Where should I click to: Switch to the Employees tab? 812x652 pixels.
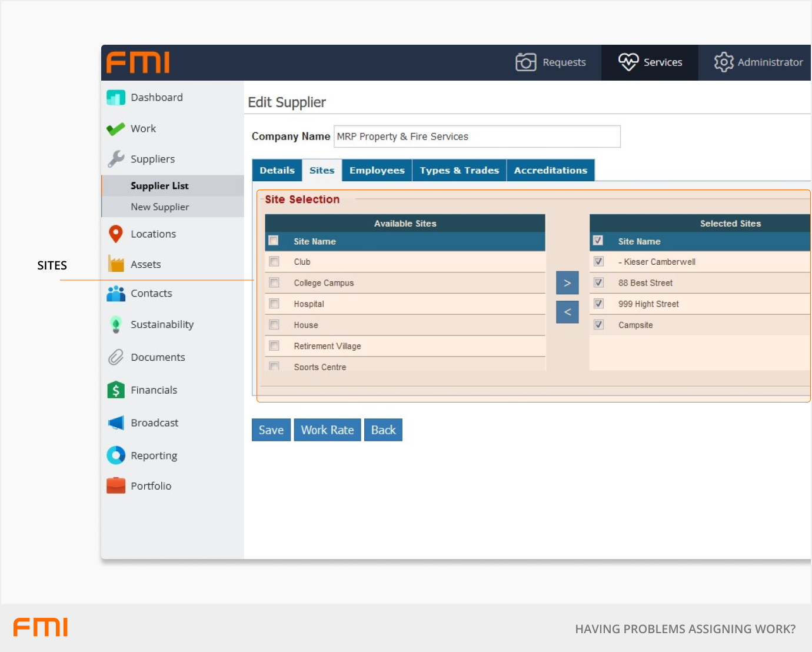(377, 171)
